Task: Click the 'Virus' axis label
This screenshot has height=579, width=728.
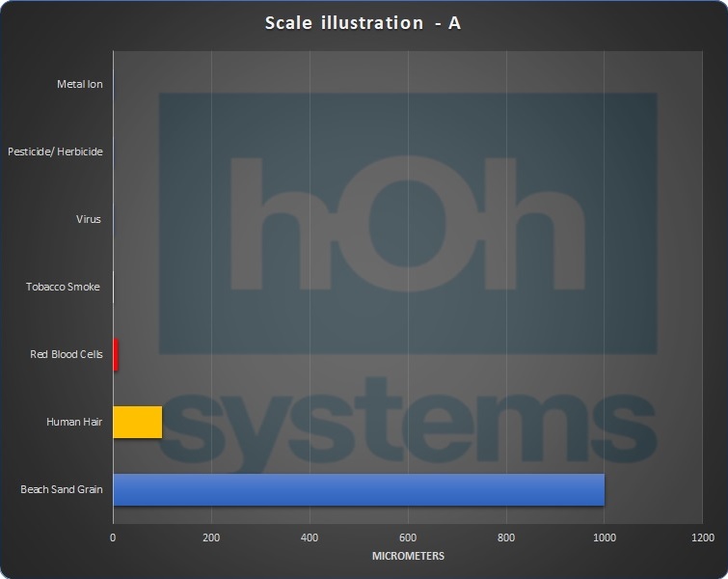Action: 88,219
